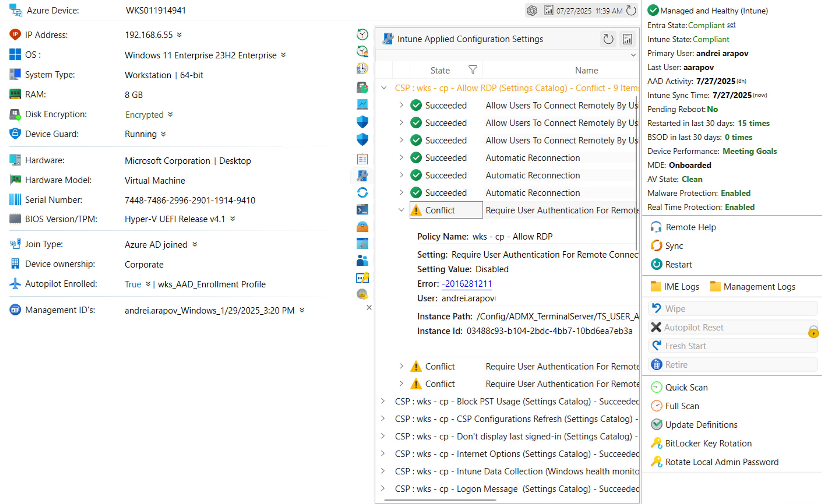
Task: Collapse the Allow RDP Conflict policy group
Action: point(384,88)
